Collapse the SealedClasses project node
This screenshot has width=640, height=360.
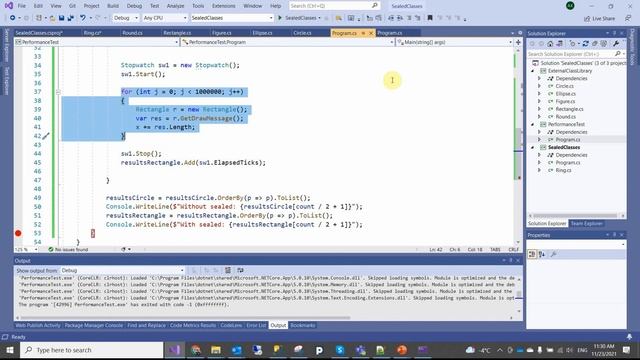tap(533, 147)
